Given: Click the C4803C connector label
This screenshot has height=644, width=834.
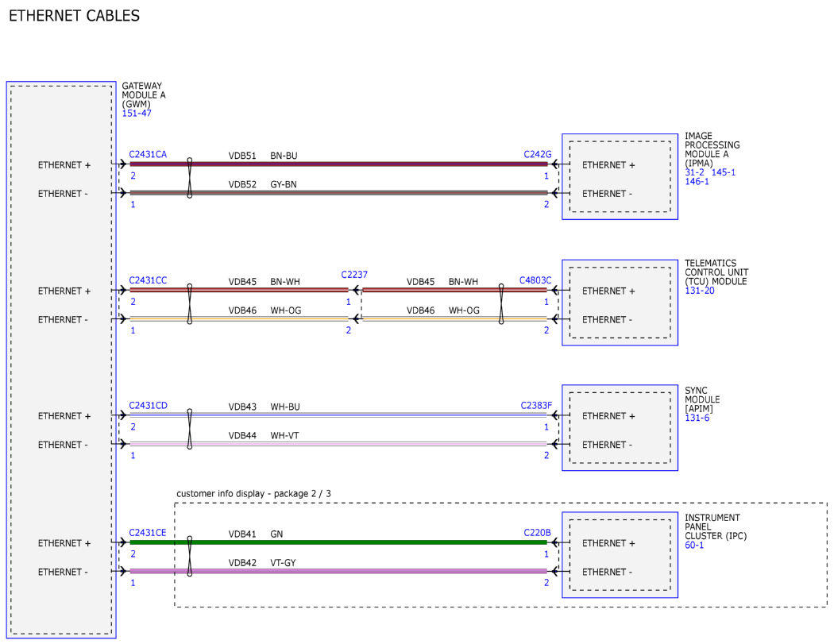Looking at the screenshot, I should (535, 280).
